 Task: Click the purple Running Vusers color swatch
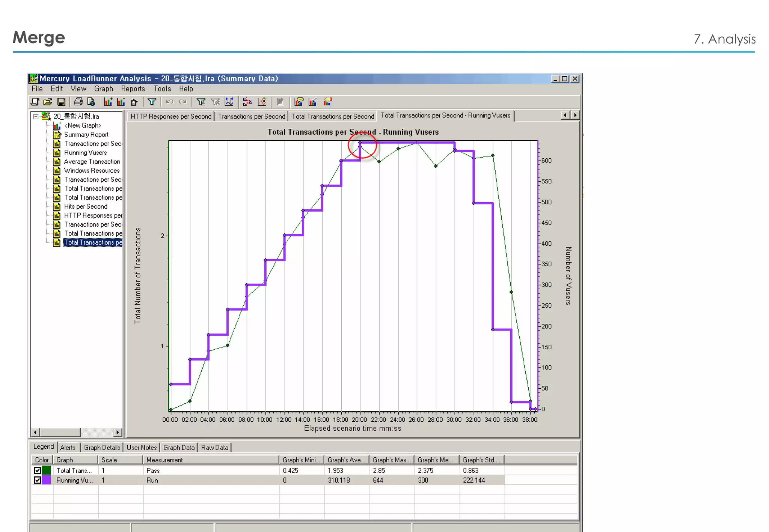(46, 480)
